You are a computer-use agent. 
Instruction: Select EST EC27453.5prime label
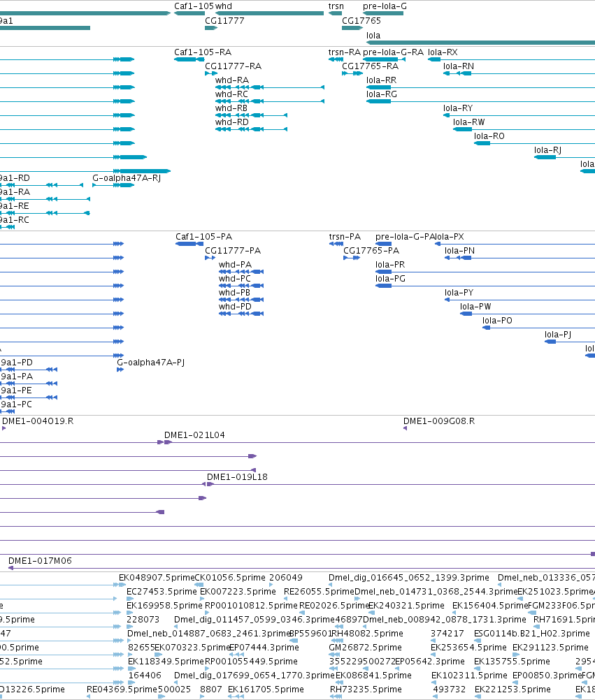pos(162,592)
